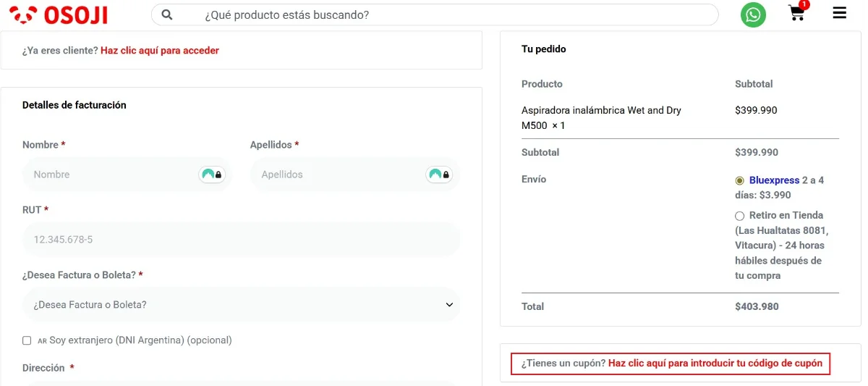This screenshot has width=868, height=386.
Task: Check the Soy extranjero checkbox
Action: (27, 340)
